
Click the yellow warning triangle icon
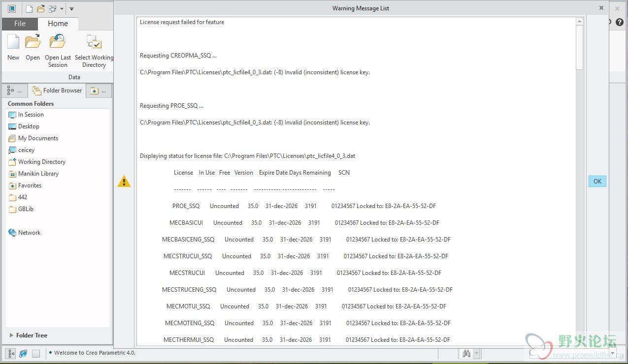124,182
